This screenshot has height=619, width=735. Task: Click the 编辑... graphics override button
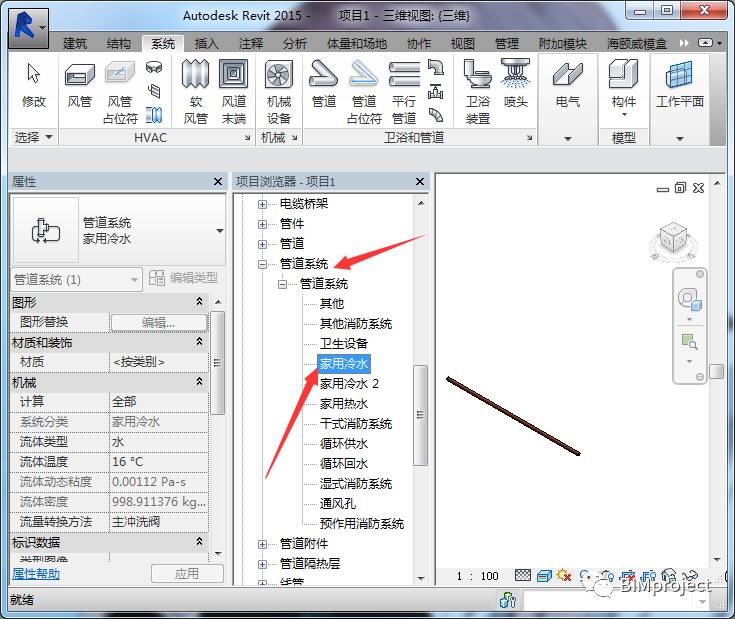tap(158, 322)
